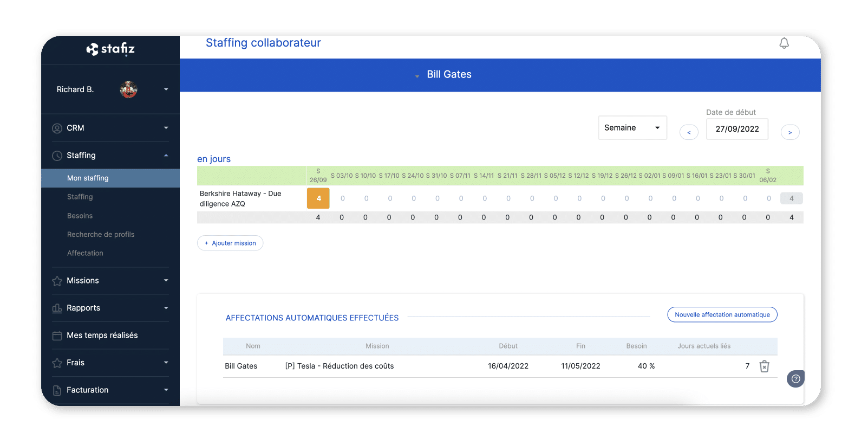Click the Staffing collaborateur page title
The height and width of the screenshot is (432, 868).
263,43
